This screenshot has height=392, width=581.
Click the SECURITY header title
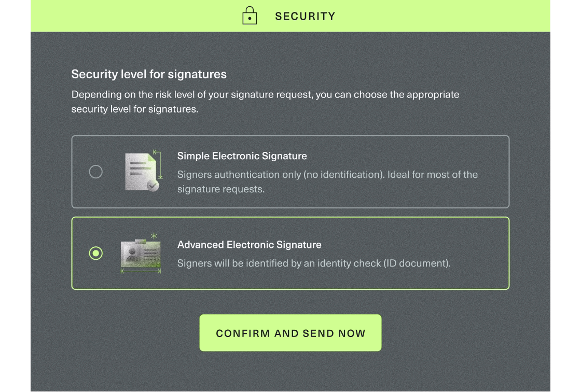(x=305, y=16)
